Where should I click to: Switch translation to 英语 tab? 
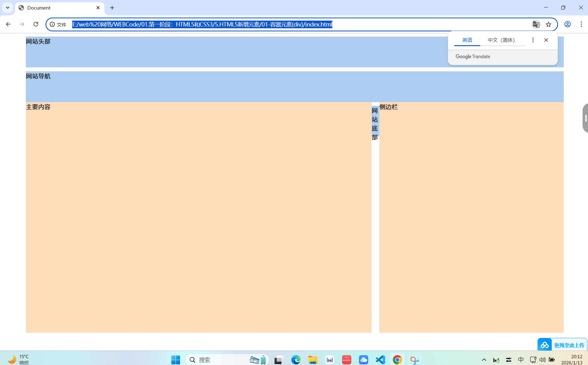(467, 40)
